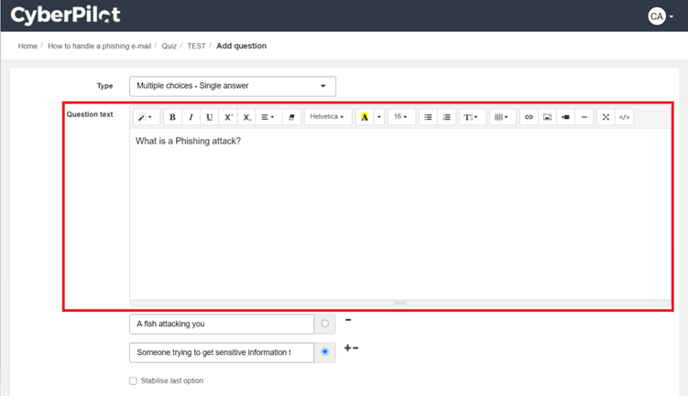Insert unordered bullet list
Viewport: 688px width, 396px height.
click(x=428, y=117)
